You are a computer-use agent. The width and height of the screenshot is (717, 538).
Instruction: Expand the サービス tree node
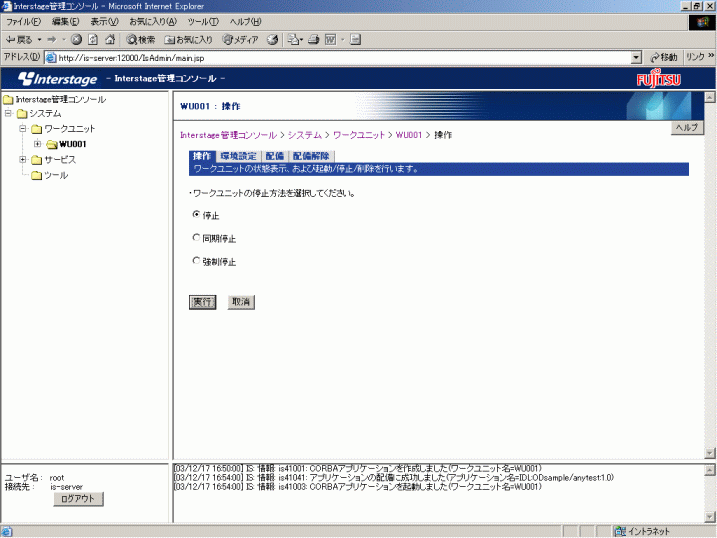coord(22,160)
